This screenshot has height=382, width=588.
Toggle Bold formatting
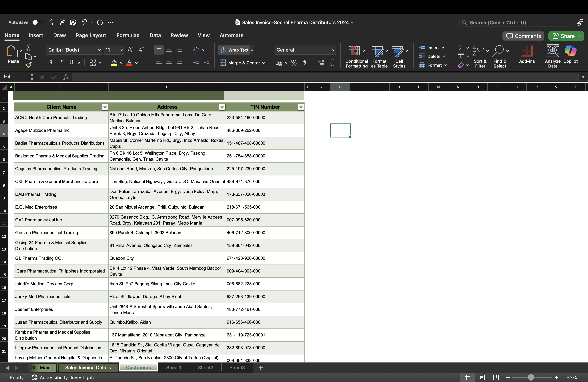pyautogui.click(x=51, y=63)
